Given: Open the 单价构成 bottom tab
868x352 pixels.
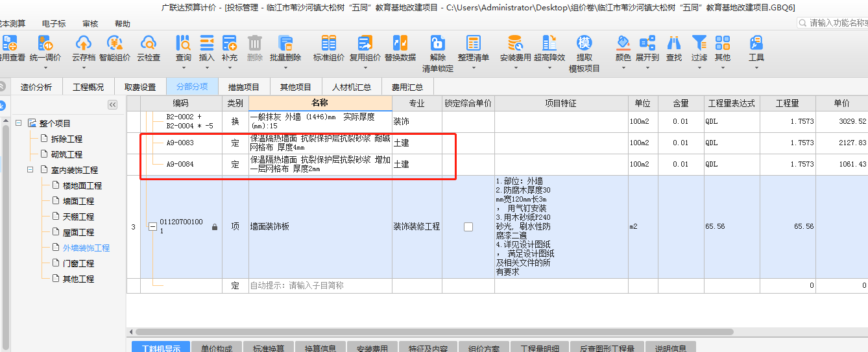Looking at the screenshot, I should (x=217, y=347).
